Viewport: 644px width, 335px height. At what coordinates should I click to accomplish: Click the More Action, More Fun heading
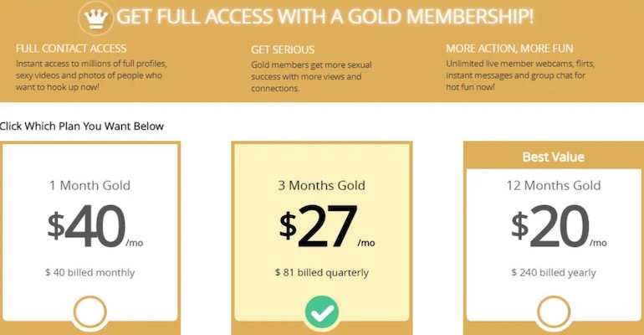(x=509, y=49)
